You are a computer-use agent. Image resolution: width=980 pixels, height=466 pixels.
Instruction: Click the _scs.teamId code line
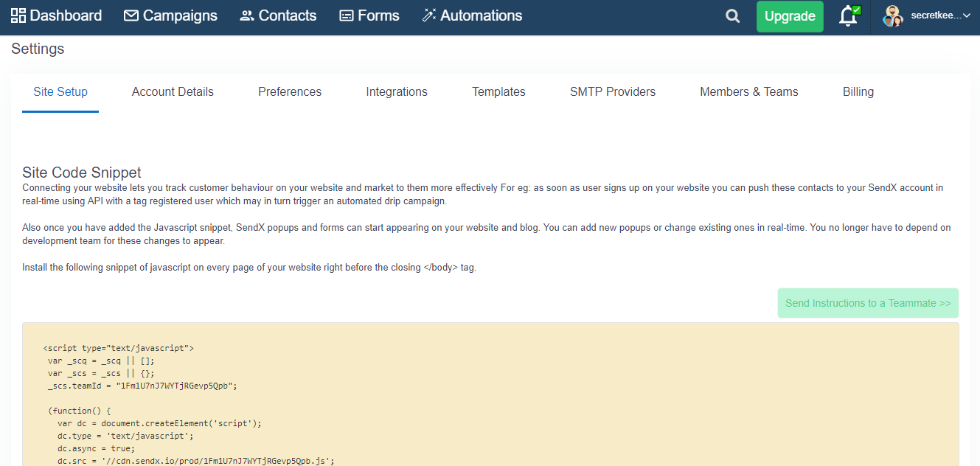(x=142, y=385)
